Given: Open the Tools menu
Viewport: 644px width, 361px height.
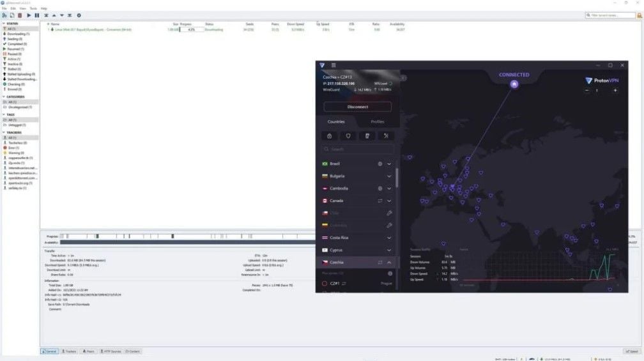Looking at the screenshot, I should click(33, 8).
